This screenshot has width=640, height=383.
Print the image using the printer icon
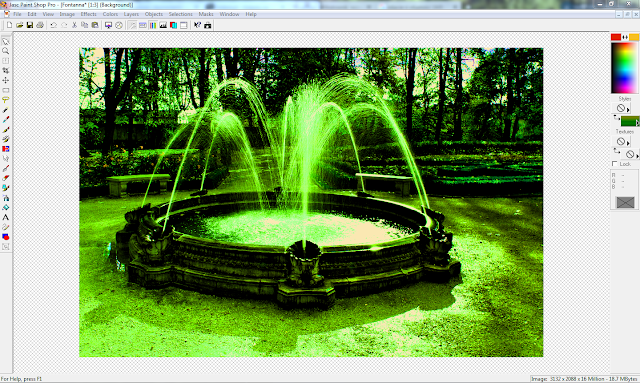(40, 25)
